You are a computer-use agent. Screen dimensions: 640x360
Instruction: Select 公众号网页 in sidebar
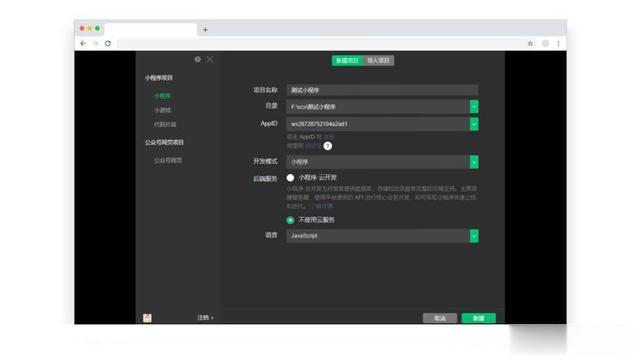tap(168, 160)
